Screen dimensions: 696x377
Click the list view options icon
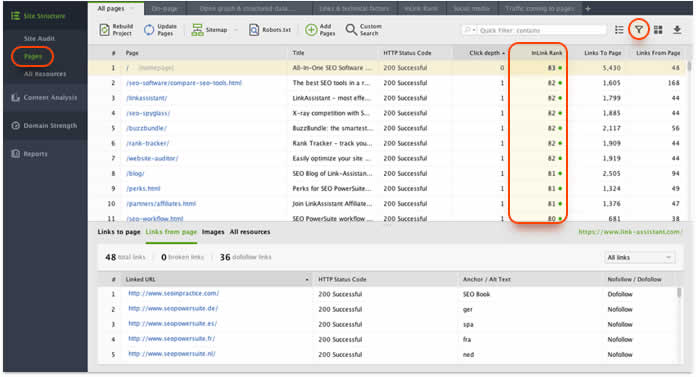[x=619, y=30]
